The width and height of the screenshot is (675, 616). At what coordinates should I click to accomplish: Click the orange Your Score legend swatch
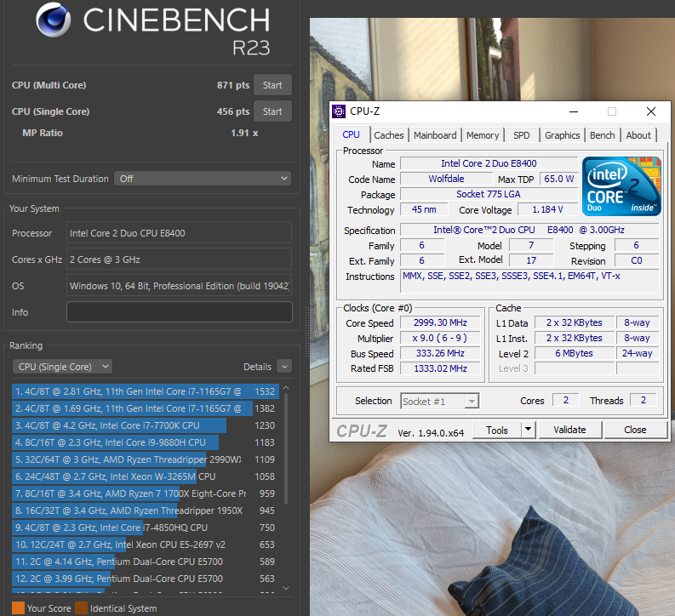[x=18, y=608]
